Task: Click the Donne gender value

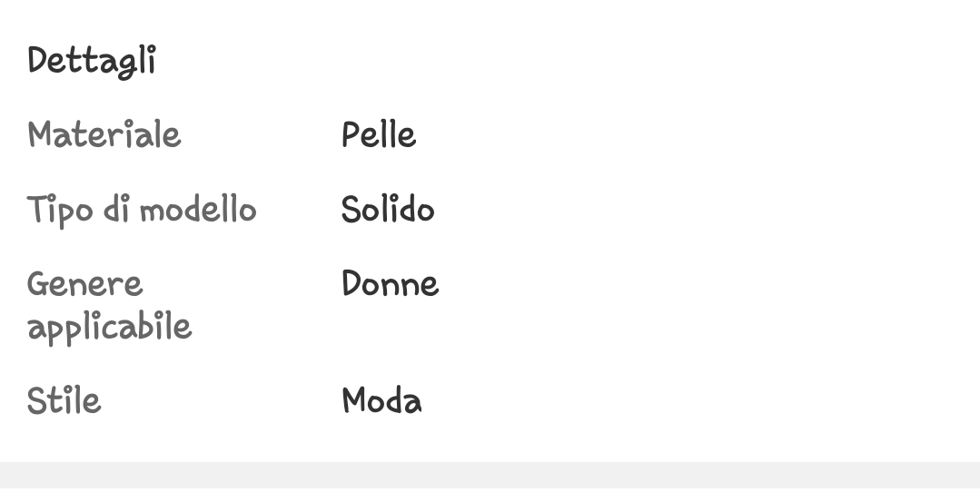Action: (x=390, y=284)
